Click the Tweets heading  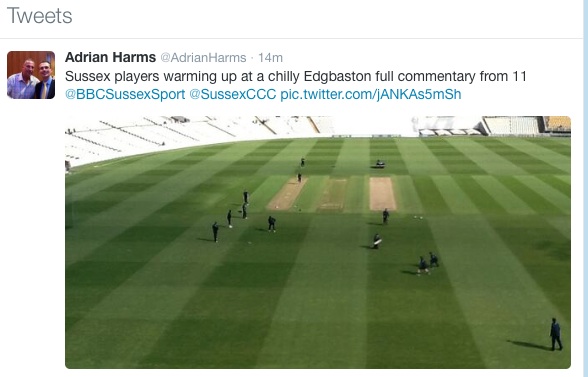point(39,16)
